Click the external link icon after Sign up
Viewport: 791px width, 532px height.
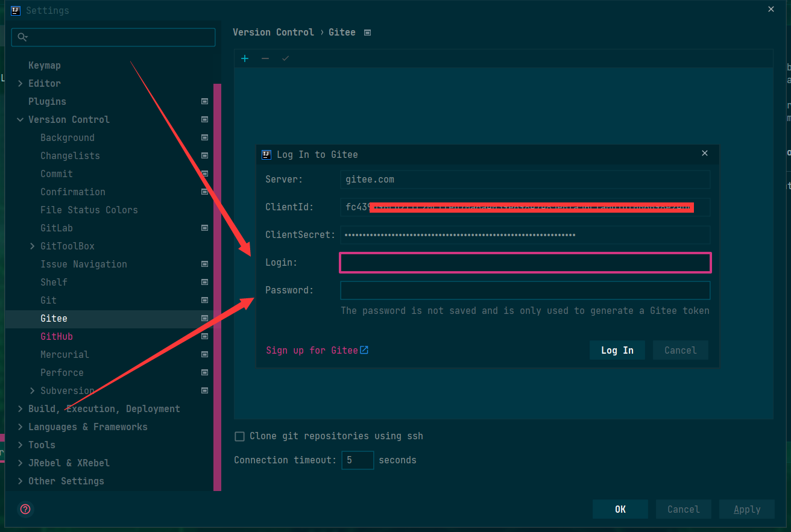click(x=364, y=350)
